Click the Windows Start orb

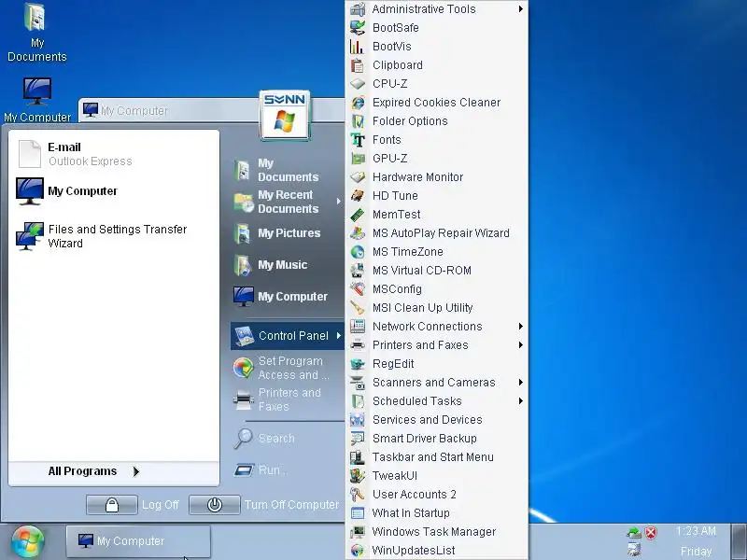28,542
